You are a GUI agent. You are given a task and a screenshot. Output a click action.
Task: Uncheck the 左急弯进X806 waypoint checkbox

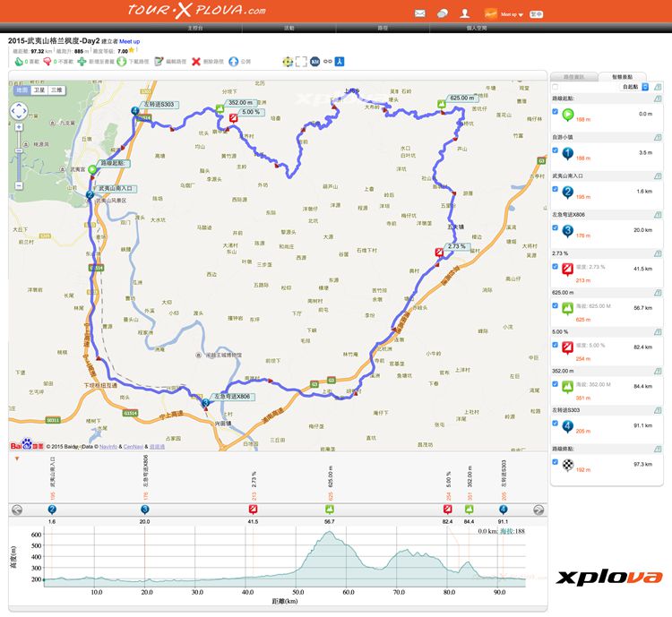(556, 227)
